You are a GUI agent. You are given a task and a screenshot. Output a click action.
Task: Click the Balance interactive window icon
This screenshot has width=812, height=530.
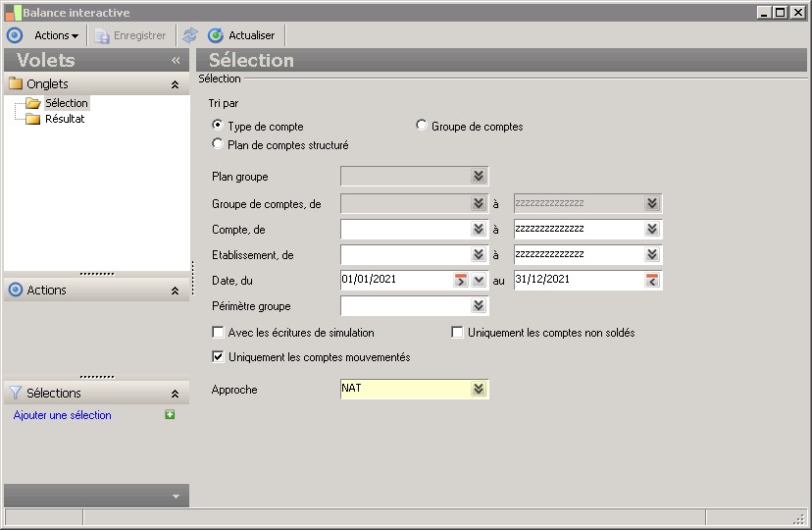pyautogui.click(x=14, y=13)
